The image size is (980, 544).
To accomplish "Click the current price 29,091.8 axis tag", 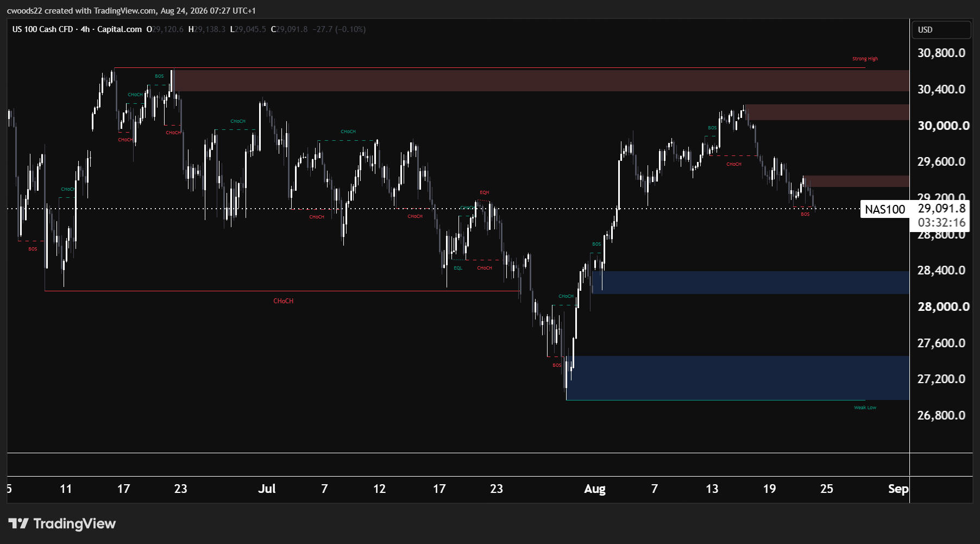I will pos(941,208).
